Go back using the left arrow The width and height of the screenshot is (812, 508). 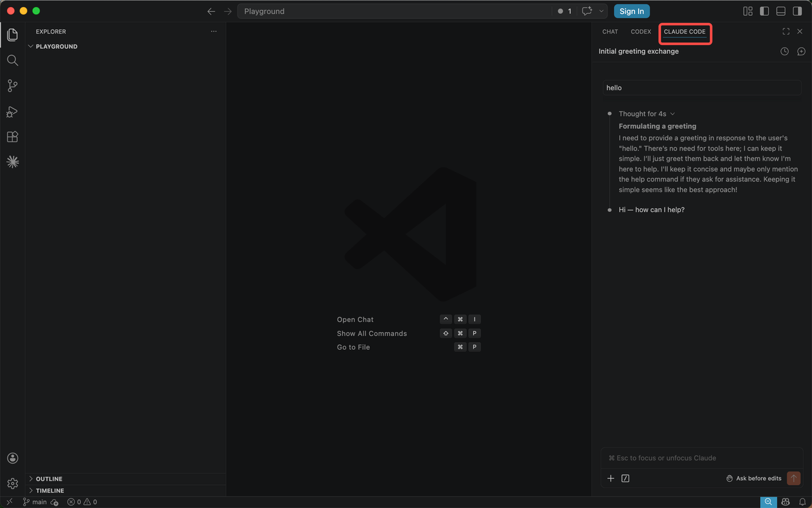tap(211, 11)
